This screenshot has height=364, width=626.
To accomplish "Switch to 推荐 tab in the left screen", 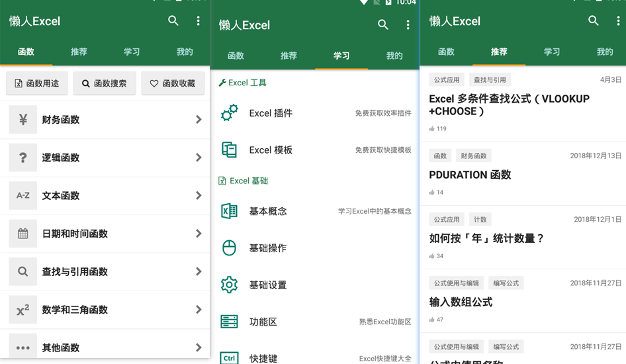I will 79,52.
